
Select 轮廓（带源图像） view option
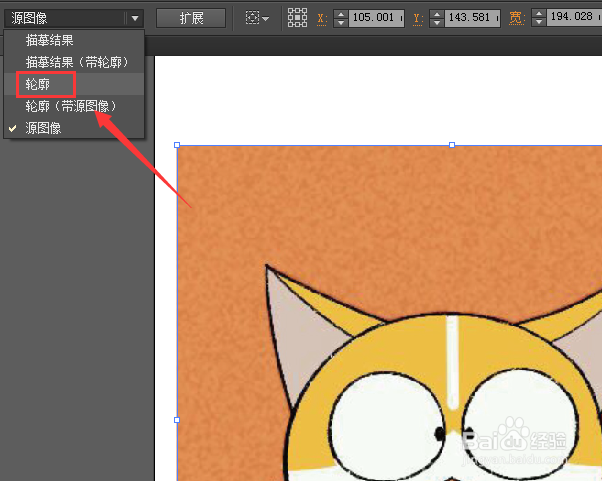pos(74,106)
